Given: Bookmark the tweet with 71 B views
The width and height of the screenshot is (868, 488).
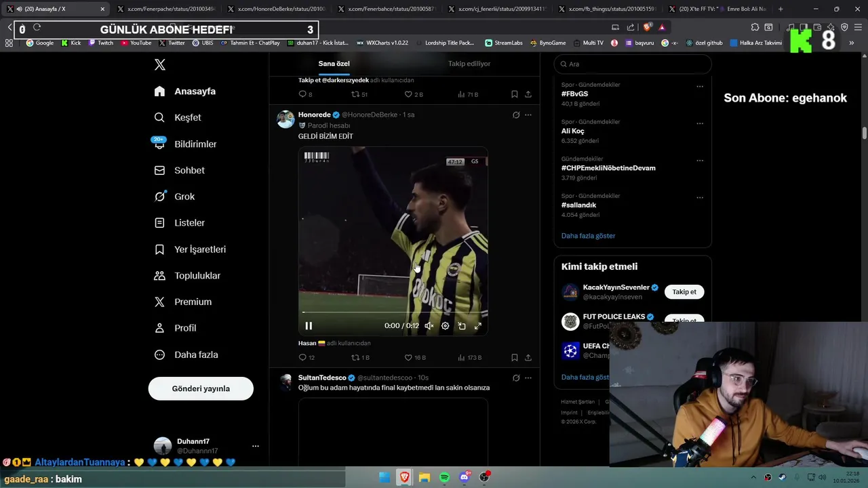Looking at the screenshot, I should pos(515,94).
